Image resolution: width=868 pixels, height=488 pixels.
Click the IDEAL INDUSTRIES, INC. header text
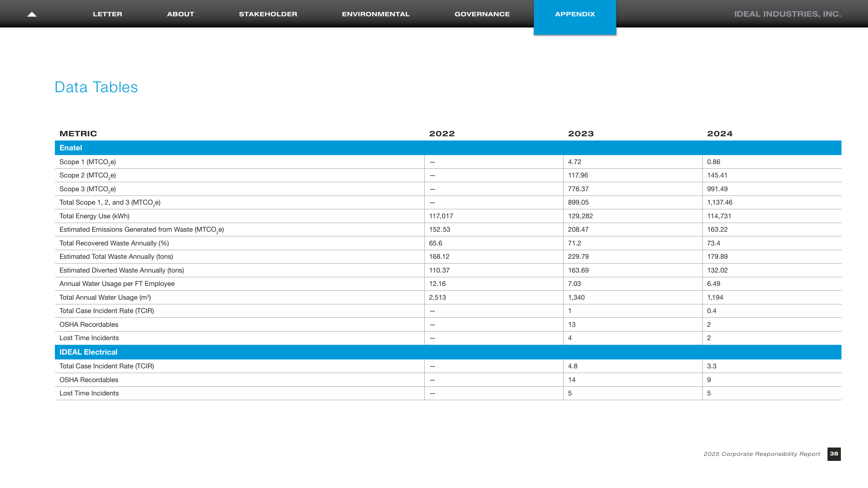pyautogui.click(x=787, y=14)
